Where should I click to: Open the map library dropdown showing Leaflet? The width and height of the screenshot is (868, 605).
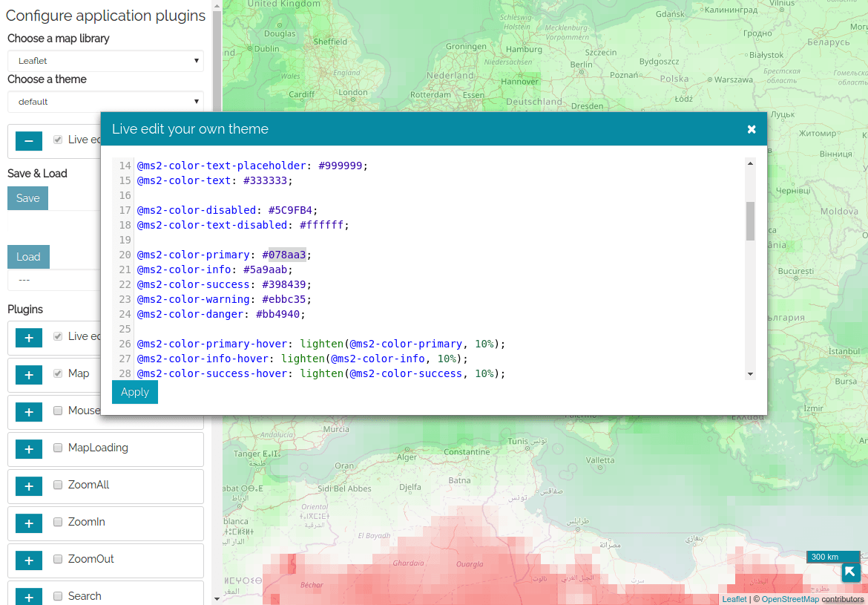[x=105, y=61]
